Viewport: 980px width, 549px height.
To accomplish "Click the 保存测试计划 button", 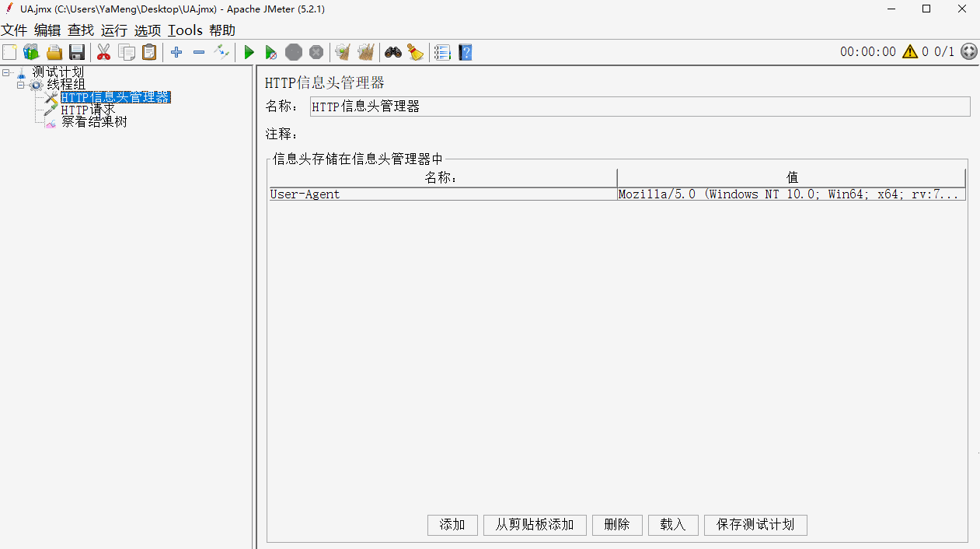I will point(755,525).
